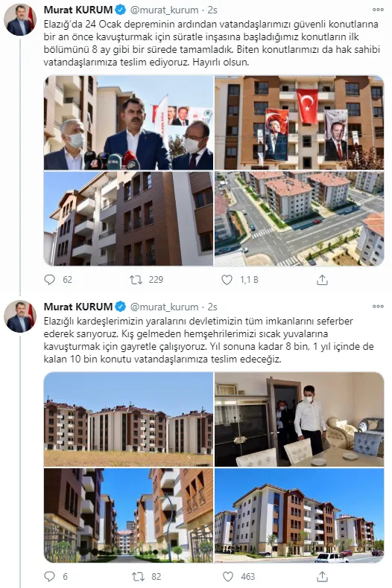Like the second tweet with 463 likes
Screen dimensions: 392x588
pos(228,576)
